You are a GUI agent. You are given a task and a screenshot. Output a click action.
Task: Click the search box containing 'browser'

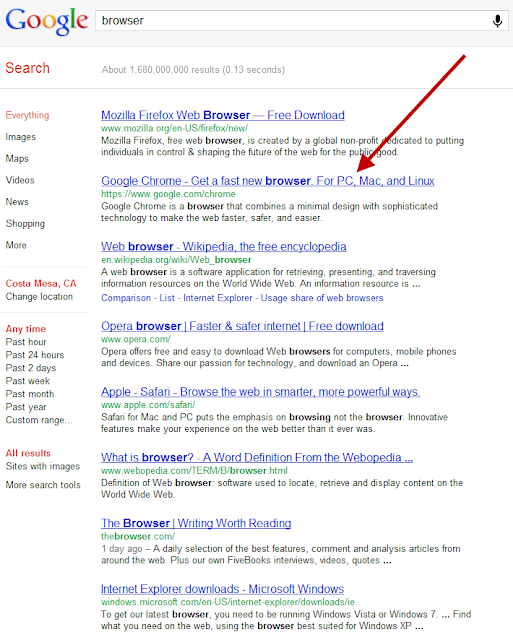pyautogui.click(x=302, y=20)
